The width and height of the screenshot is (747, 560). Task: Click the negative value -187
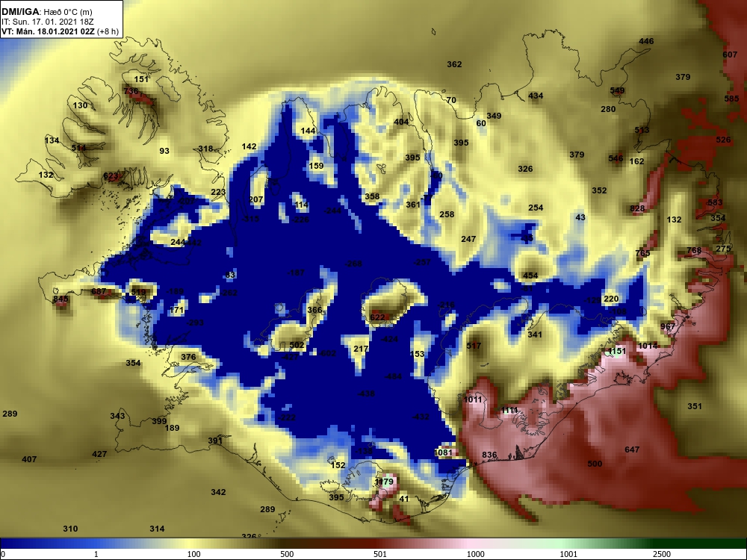[x=296, y=273]
